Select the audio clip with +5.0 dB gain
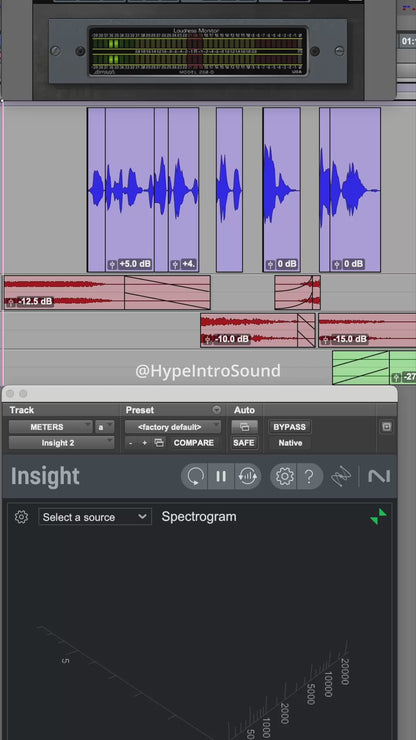 point(130,190)
